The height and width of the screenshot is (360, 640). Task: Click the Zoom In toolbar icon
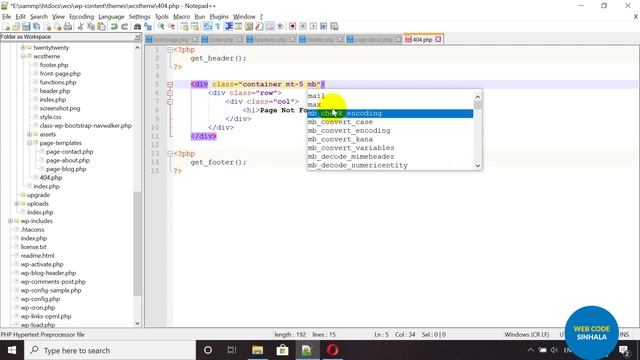tap(161, 27)
